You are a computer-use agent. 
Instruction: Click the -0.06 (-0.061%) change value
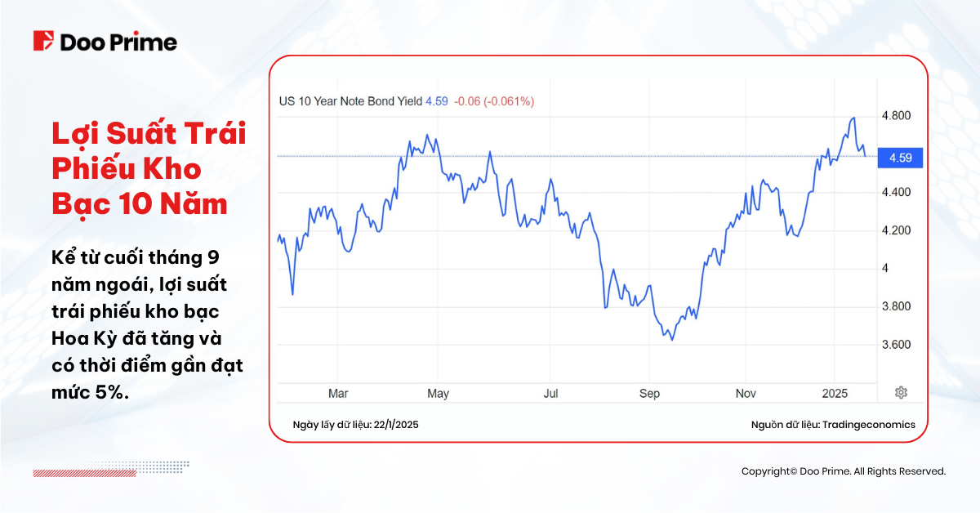pos(494,101)
